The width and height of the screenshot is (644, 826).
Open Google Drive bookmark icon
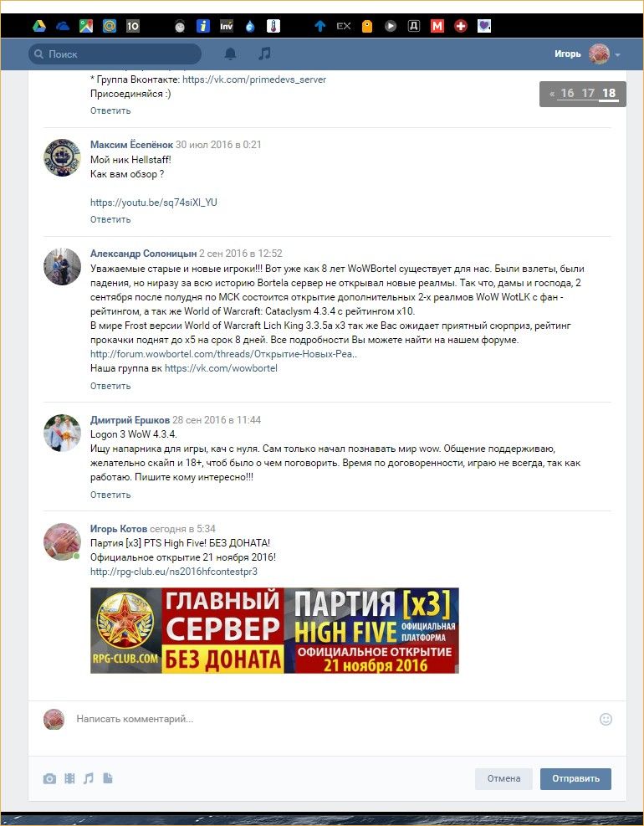tap(39, 26)
